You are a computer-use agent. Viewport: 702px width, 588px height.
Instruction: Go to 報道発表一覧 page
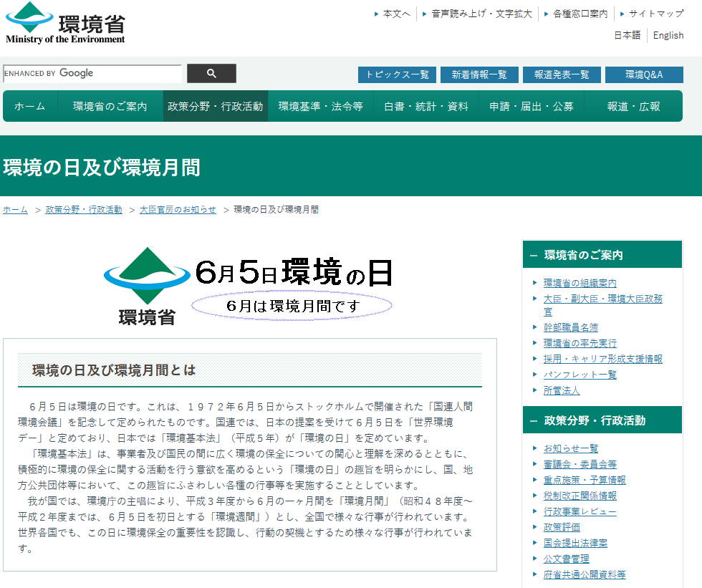pos(562,74)
